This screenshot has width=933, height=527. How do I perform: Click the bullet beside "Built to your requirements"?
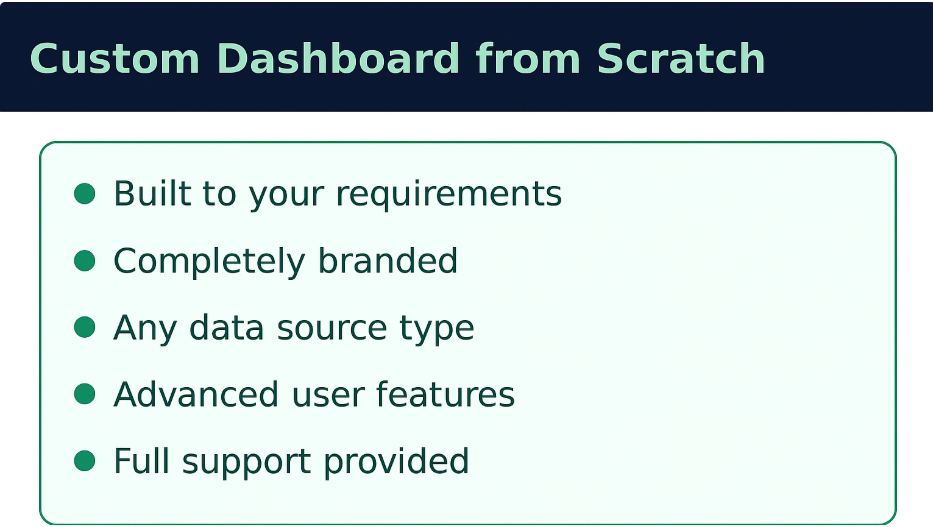click(85, 194)
